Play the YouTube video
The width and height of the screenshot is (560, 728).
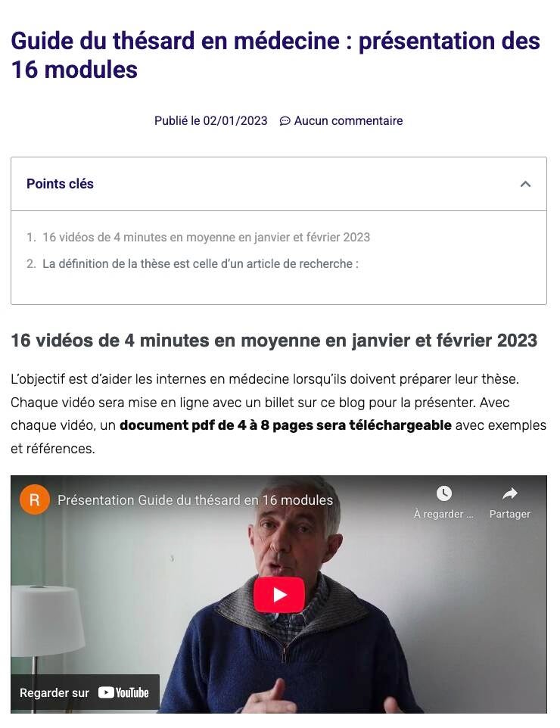point(278,595)
